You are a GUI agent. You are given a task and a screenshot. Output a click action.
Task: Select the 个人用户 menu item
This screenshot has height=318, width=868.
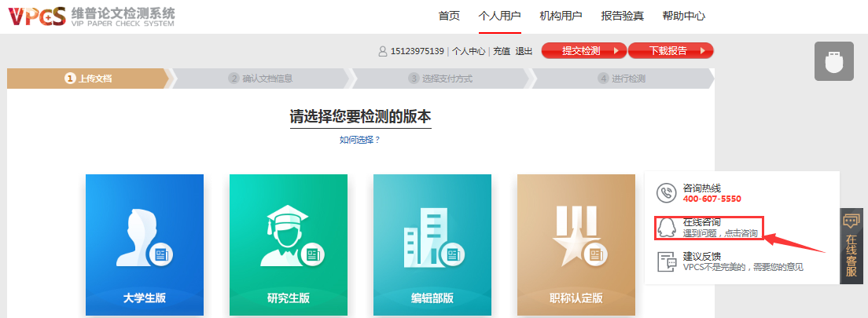coord(499,16)
